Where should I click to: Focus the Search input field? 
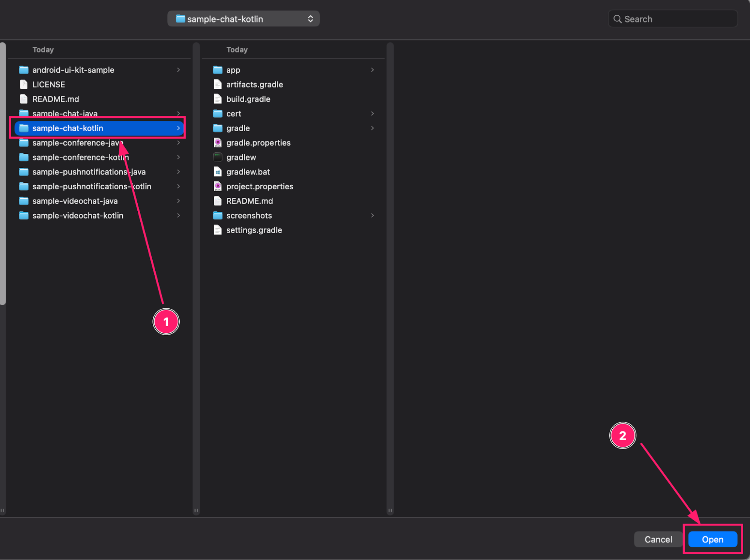[x=673, y=19]
